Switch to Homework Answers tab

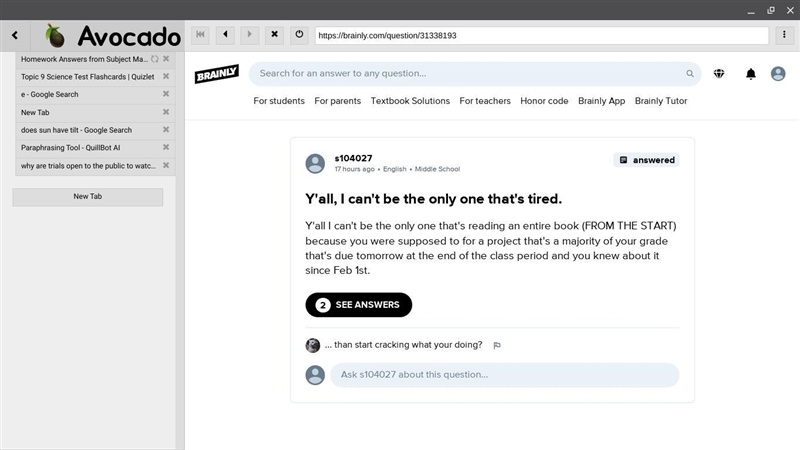[x=84, y=59]
